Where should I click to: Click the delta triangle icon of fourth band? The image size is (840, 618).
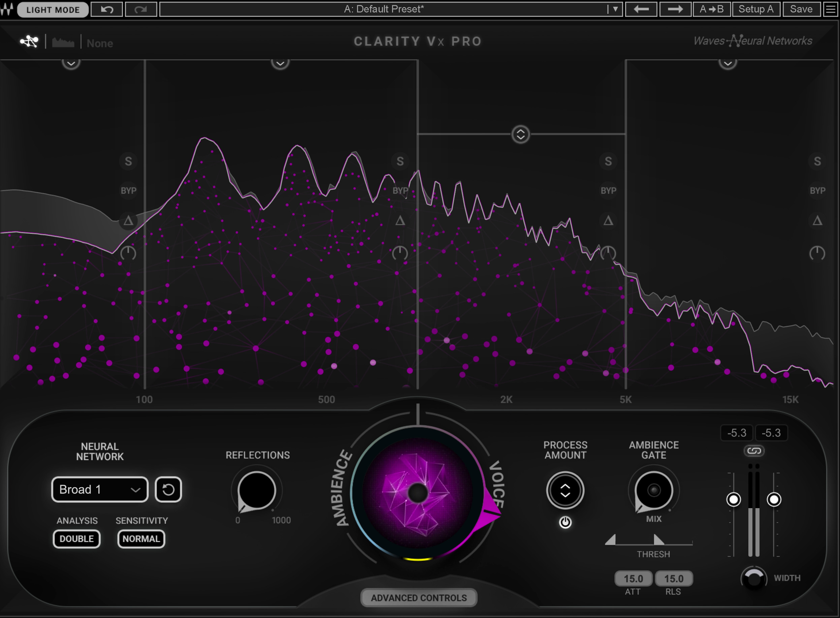coord(817,221)
